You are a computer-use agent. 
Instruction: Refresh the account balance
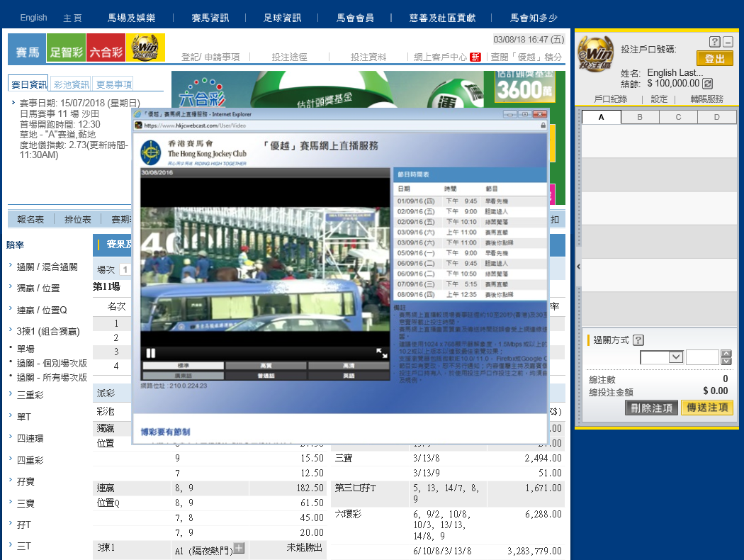[707, 84]
